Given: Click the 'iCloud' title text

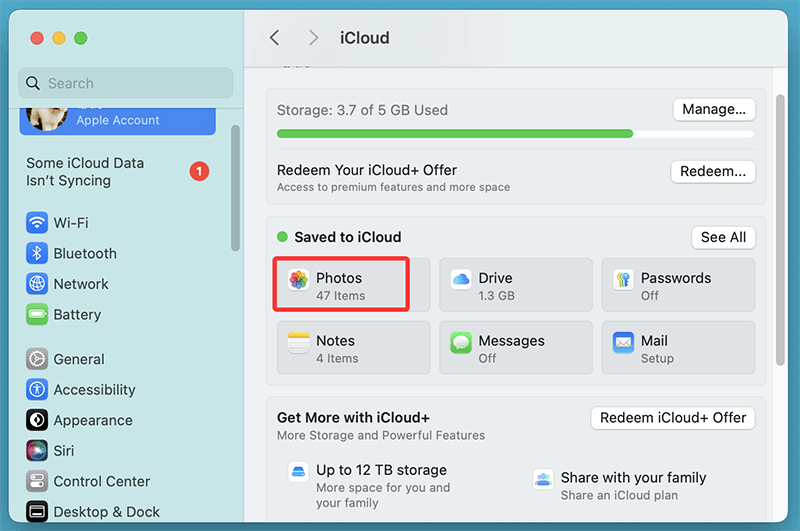Looking at the screenshot, I should pos(365,38).
